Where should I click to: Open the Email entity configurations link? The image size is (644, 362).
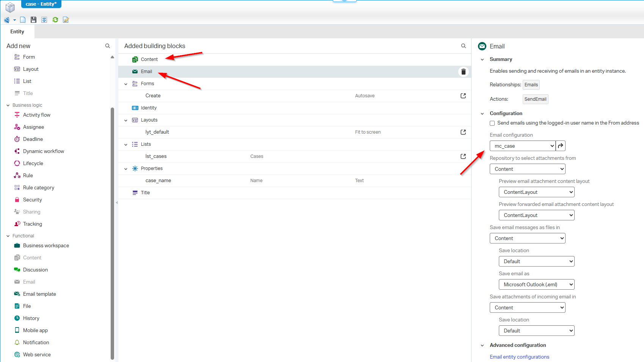[519, 357]
